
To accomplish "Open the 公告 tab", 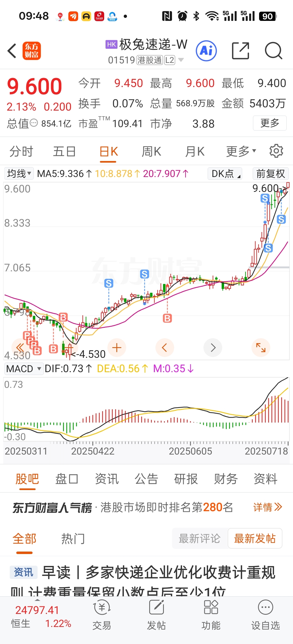I will click(x=146, y=479).
